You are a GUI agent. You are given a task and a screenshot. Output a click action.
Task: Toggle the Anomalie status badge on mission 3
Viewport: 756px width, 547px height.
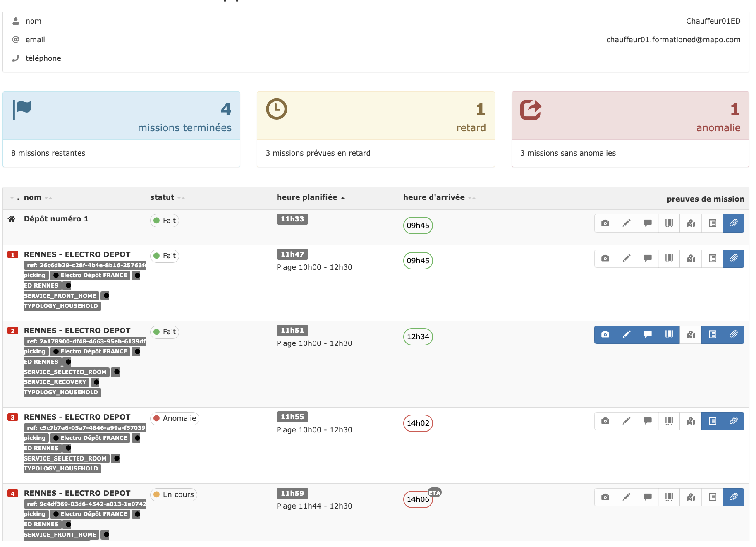[175, 418]
